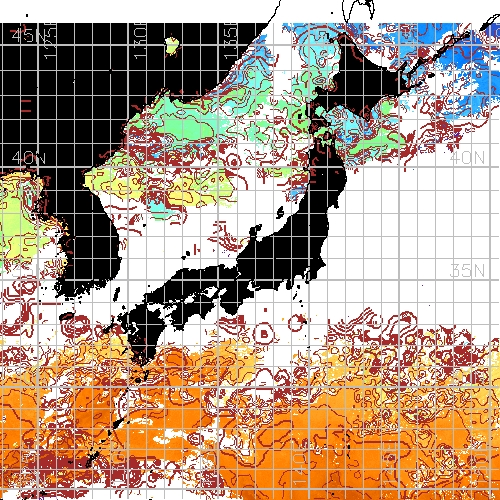The image size is (500, 500).
Task: Click the 40N label near the Korean coast
Action: pyautogui.click(x=28, y=157)
